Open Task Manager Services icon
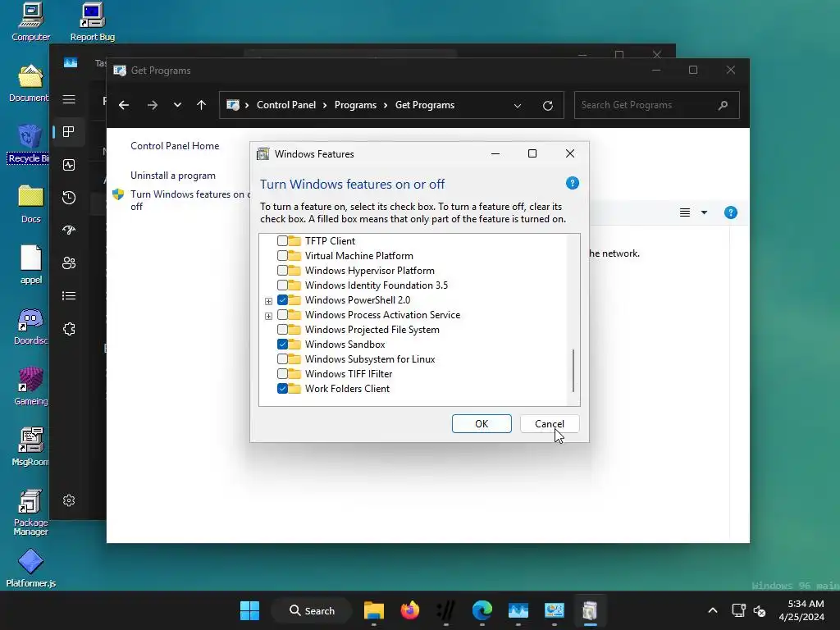The width and height of the screenshot is (840, 630). [69, 329]
